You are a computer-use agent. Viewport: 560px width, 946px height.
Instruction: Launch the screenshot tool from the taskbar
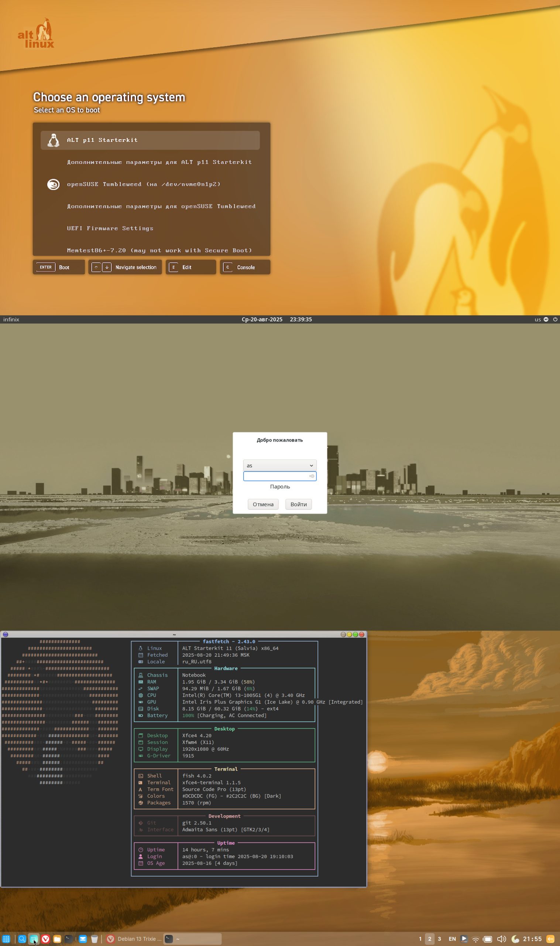pyautogui.click(x=34, y=939)
